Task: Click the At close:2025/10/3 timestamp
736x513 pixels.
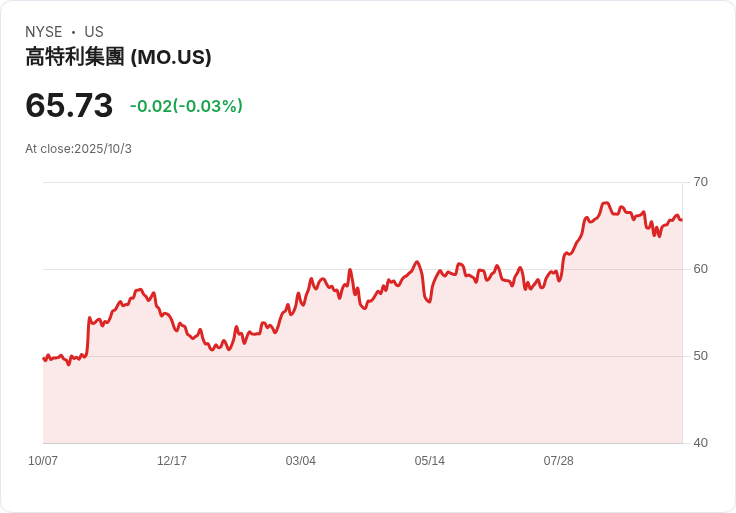Action: 78,149
